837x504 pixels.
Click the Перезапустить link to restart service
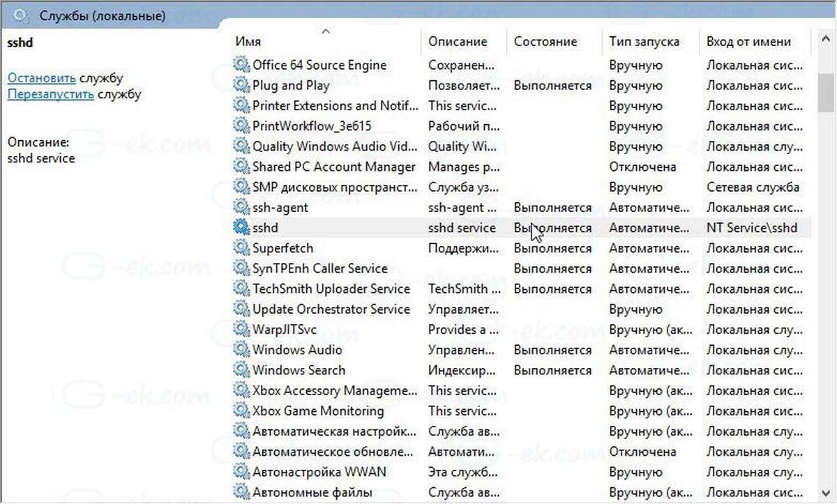[x=50, y=94]
